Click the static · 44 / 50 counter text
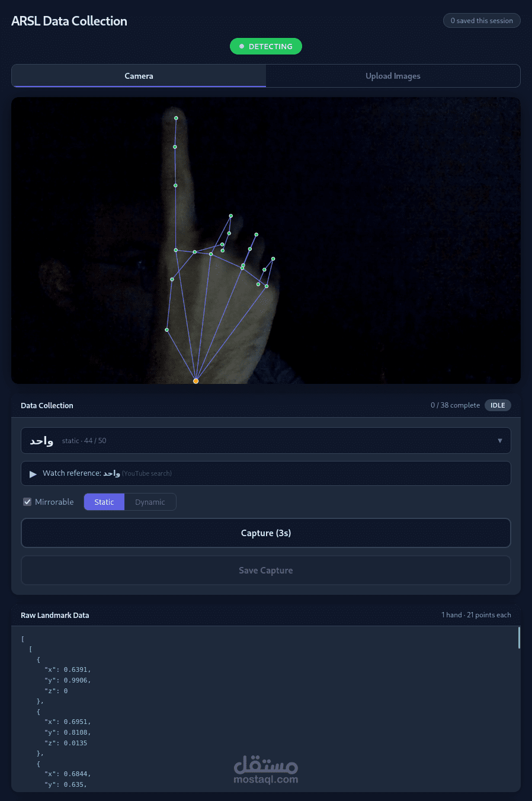This screenshot has width=532, height=801. pos(84,441)
